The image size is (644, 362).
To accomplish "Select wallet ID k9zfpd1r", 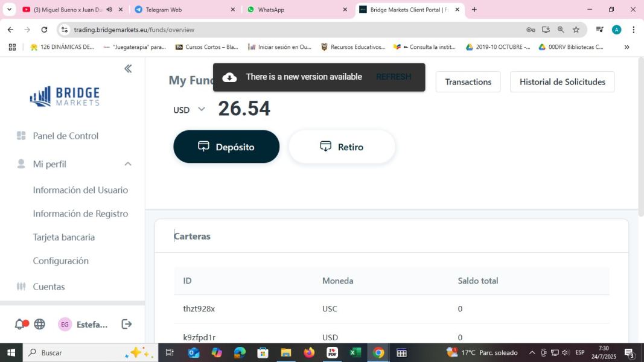I will point(199,337).
